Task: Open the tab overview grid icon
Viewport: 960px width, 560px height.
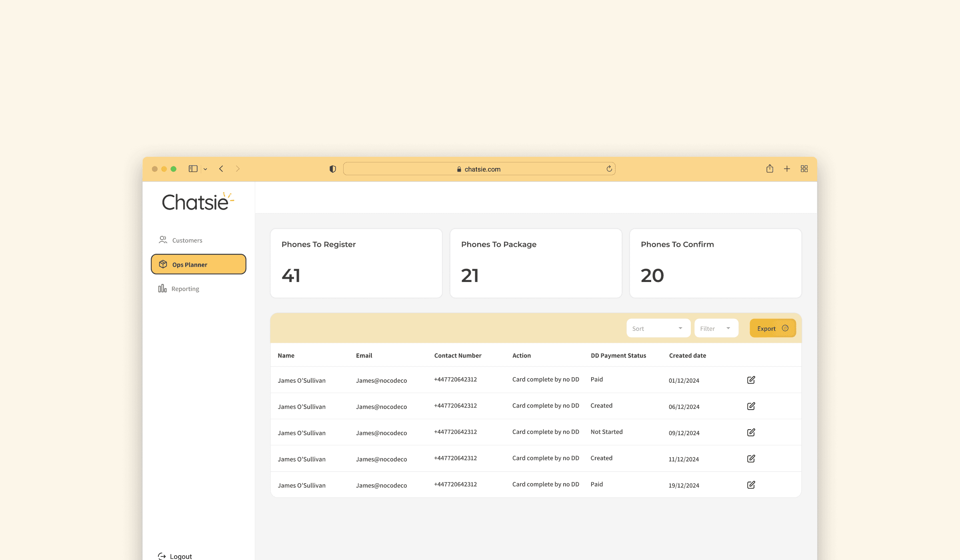Action: [x=804, y=169]
